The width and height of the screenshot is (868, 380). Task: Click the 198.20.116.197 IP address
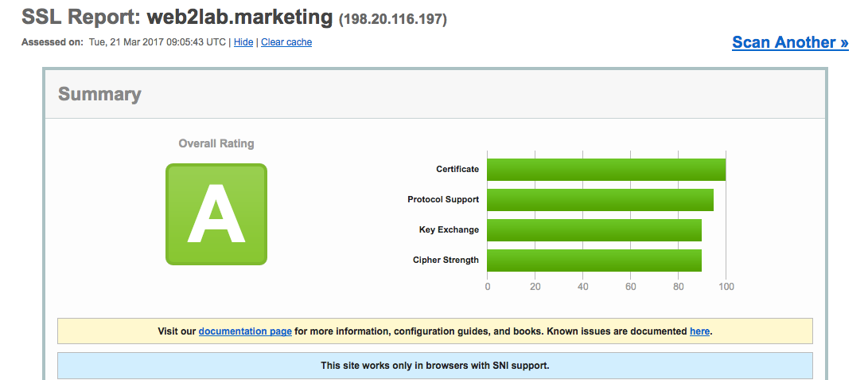coord(393,18)
